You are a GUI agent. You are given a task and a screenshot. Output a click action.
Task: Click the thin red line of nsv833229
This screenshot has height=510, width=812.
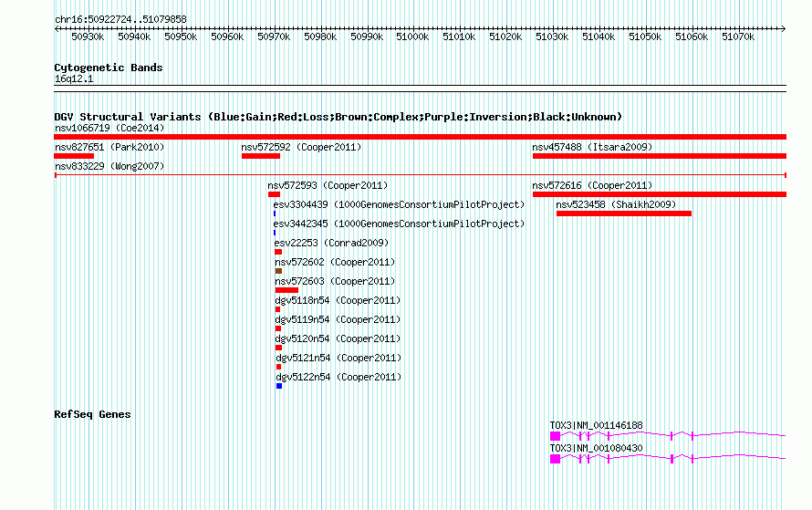pos(420,175)
